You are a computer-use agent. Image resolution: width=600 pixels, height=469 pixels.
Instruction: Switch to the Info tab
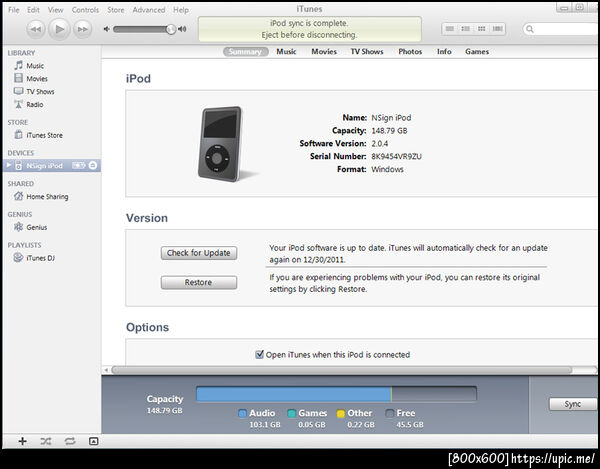pyautogui.click(x=444, y=52)
